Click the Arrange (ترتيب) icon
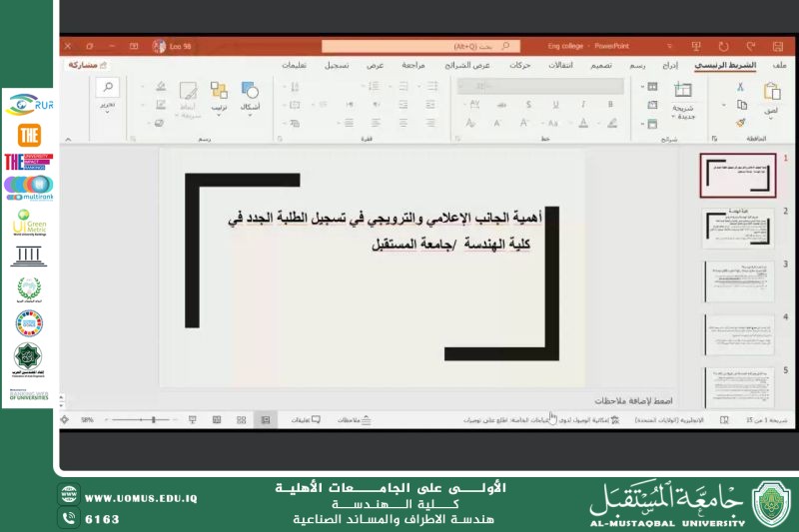Viewport: 799px width, 532px height. 219,91
